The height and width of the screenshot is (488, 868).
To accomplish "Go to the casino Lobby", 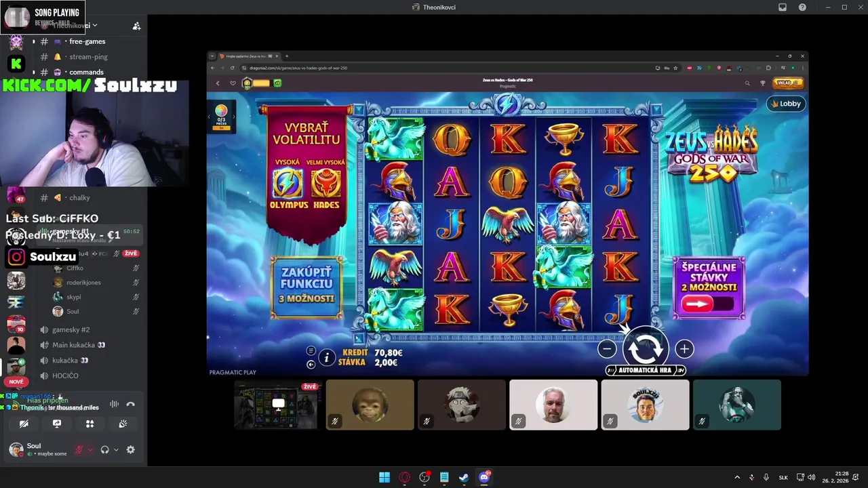I will [786, 104].
